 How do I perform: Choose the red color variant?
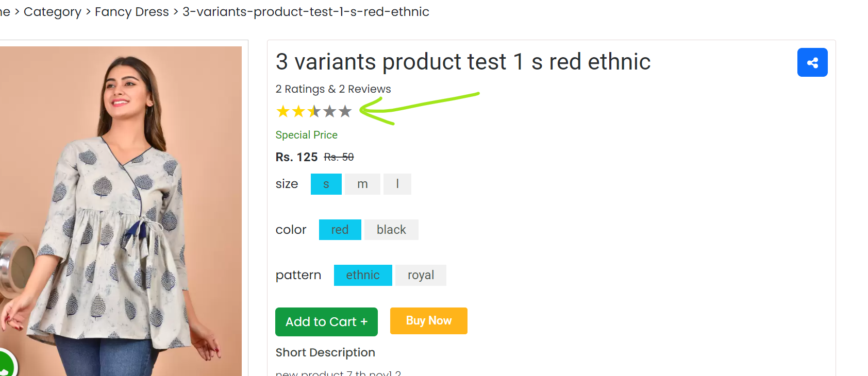point(340,230)
